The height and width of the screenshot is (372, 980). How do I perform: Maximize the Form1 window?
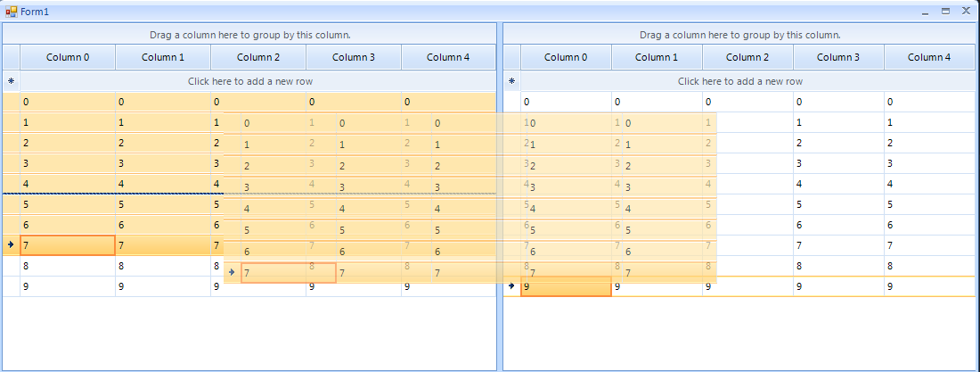[945, 12]
